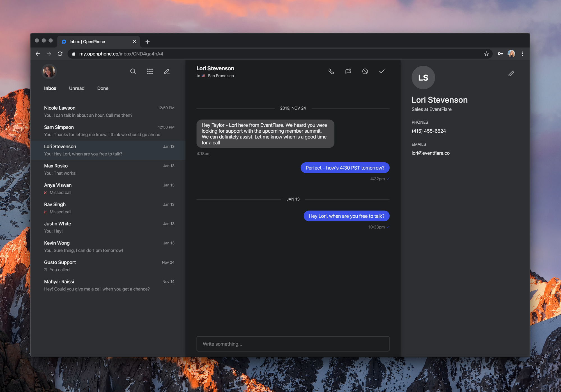Start a call with the phone icon

click(x=331, y=72)
